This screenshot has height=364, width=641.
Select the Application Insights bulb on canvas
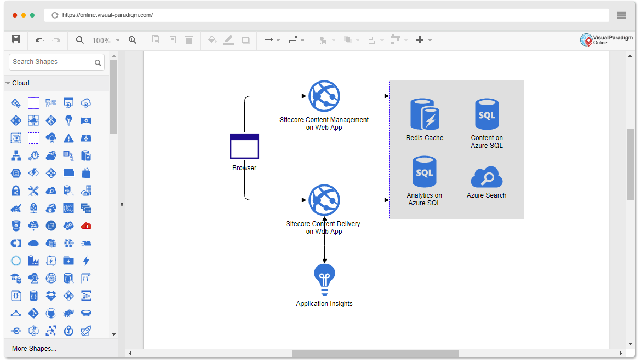324,280
